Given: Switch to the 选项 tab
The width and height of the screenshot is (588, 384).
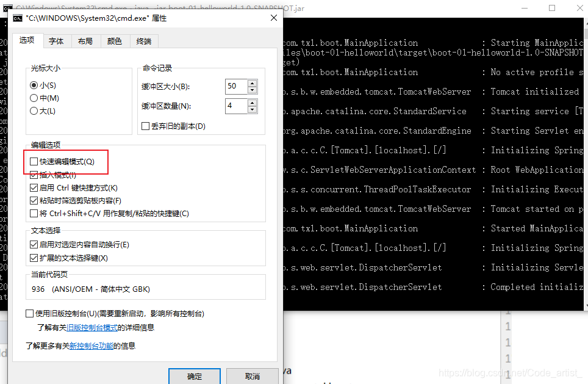Looking at the screenshot, I should click(27, 40).
